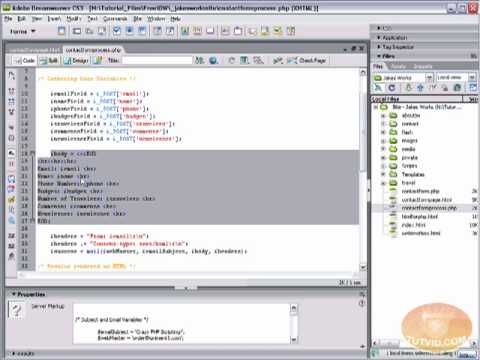Click the Synchronize icon in Files panel
This screenshot has height=360, width=480.
457,88
